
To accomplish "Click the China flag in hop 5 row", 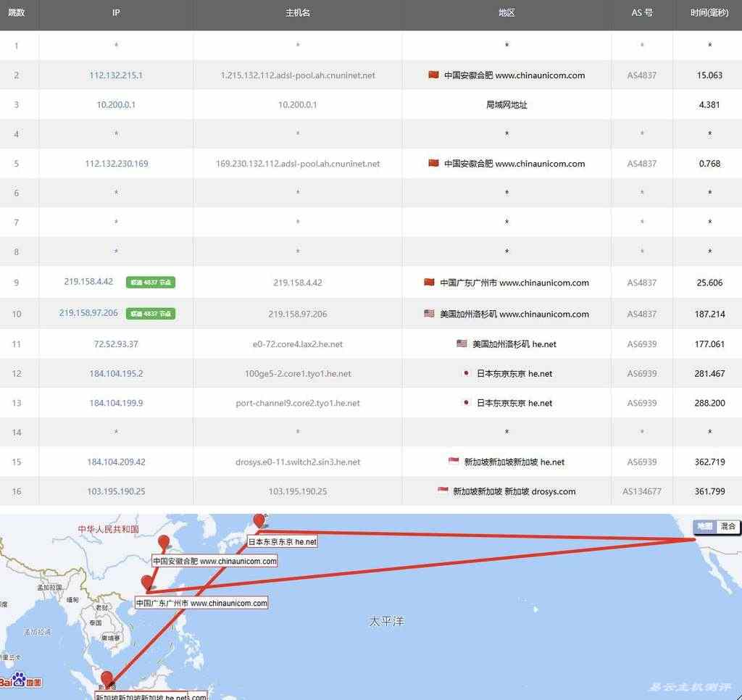I will pos(433,163).
